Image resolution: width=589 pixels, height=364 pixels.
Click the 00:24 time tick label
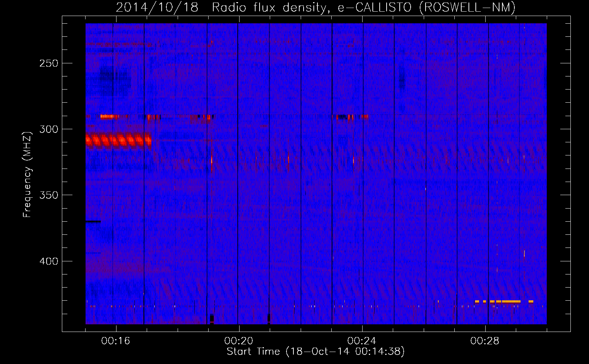[362, 341]
